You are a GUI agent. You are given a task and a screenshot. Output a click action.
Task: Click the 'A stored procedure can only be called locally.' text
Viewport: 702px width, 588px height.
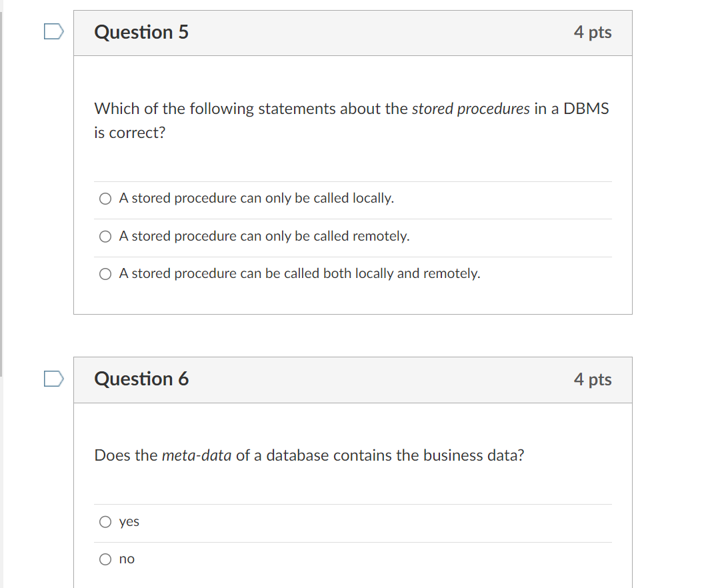click(257, 199)
